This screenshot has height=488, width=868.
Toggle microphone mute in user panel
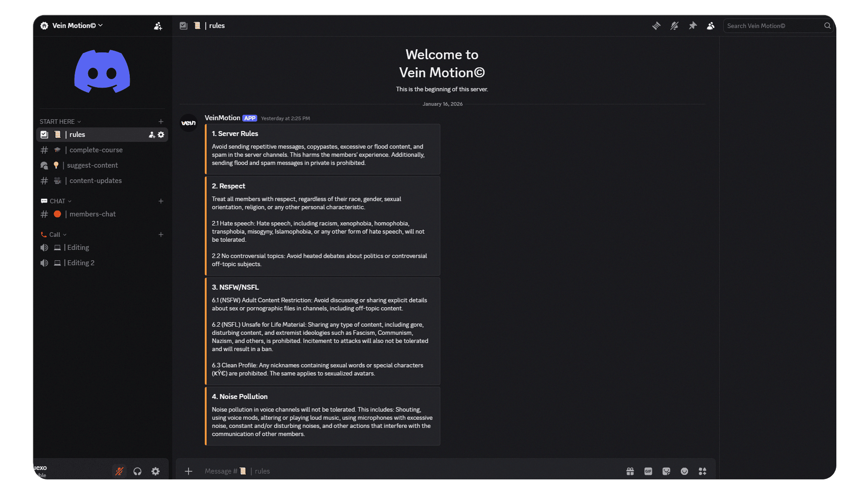[x=119, y=471]
